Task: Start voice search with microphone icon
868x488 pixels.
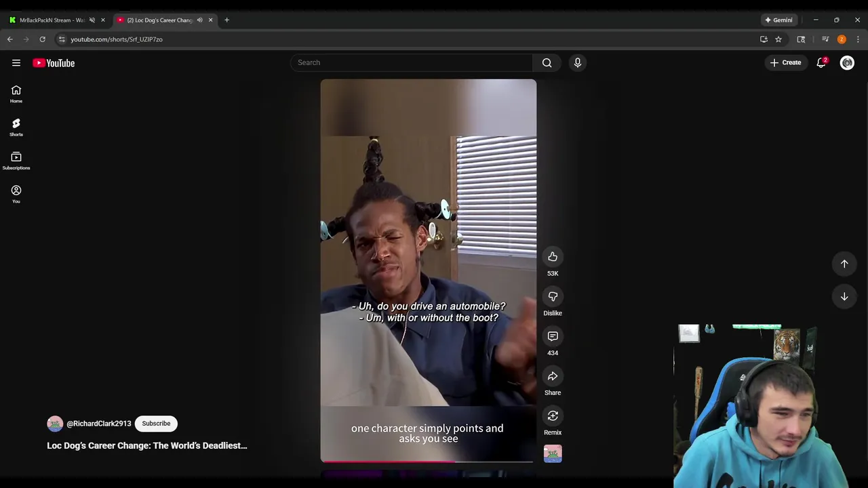Action: point(578,62)
